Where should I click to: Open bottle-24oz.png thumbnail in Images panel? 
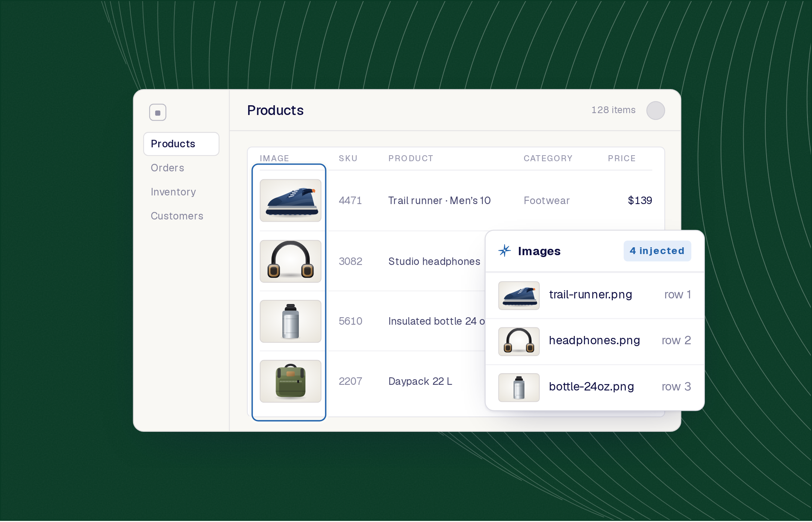point(519,387)
